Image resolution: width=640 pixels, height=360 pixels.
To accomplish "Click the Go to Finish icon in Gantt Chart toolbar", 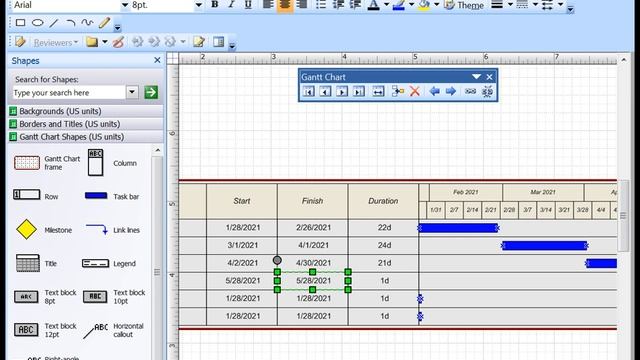I will [358, 91].
